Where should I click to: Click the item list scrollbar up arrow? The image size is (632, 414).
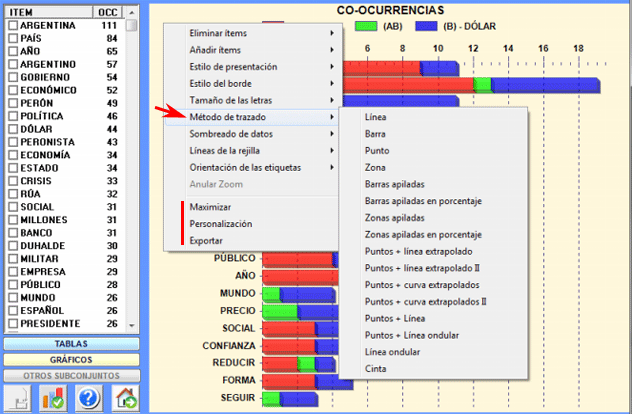[x=131, y=12]
